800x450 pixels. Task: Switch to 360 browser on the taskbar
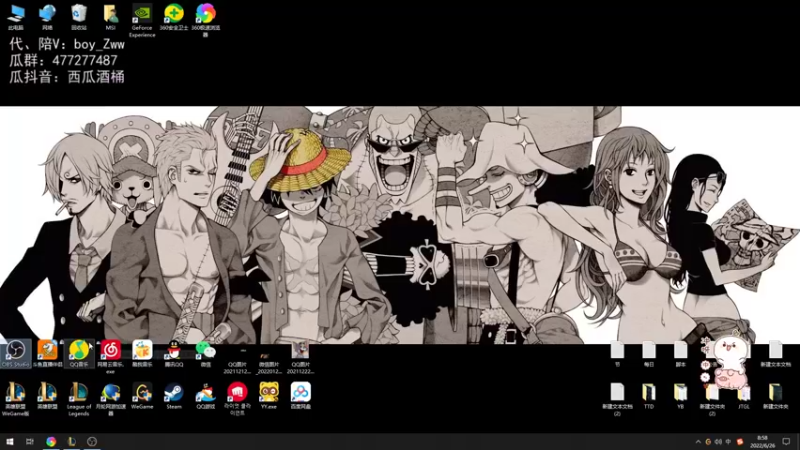click(51, 441)
